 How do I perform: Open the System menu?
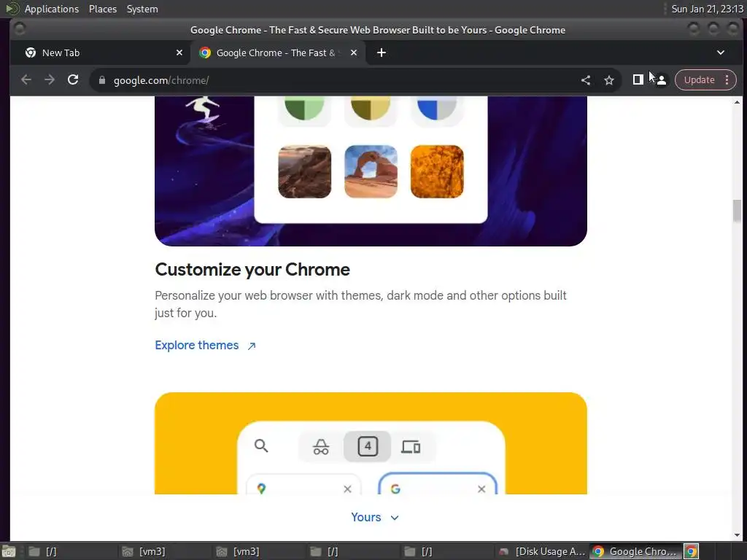click(x=142, y=9)
